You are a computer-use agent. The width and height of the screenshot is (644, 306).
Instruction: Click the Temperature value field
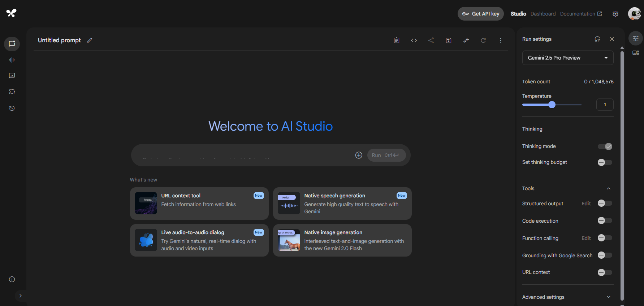(x=605, y=105)
